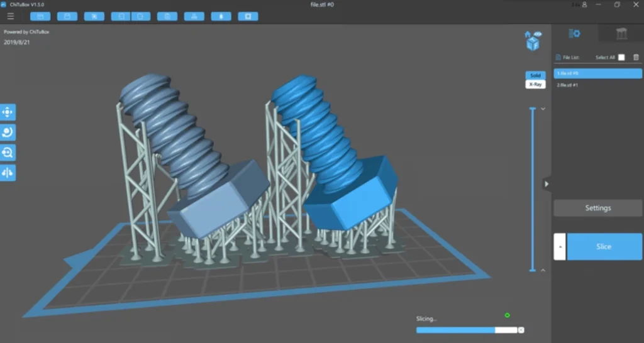Toggle perspective view eye icon
Image resolution: width=644 pixels, height=343 pixels.
tap(538, 34)
